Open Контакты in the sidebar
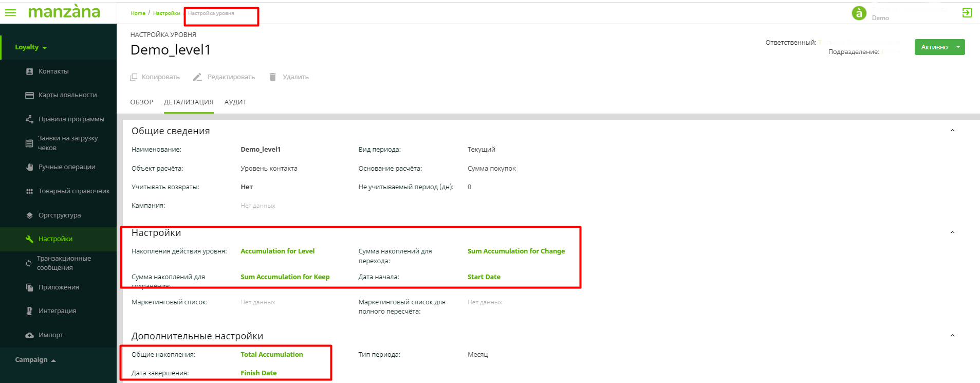 point(53,71)
